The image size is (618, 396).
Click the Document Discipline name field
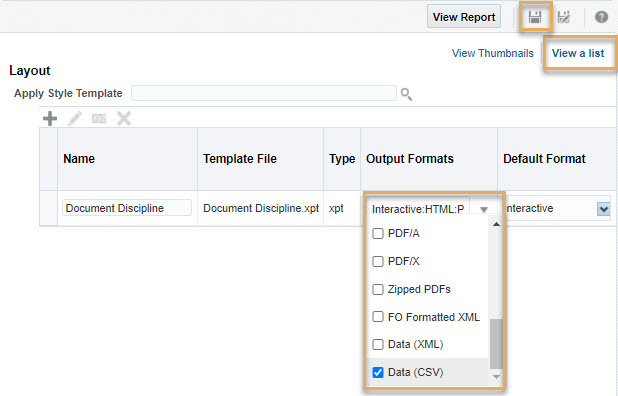click(x=127, y=208)
